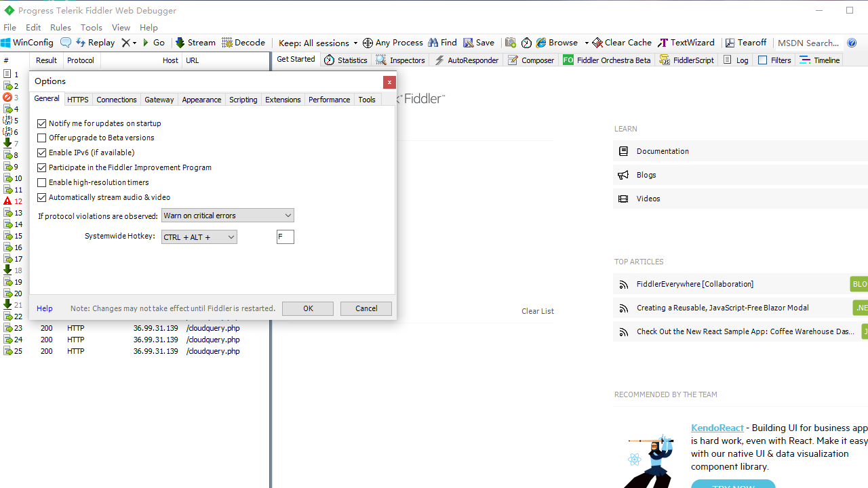Screen dimensions: 868x488
Task: Toggle the Decode toolbar button
Action: tap(243, 43)
